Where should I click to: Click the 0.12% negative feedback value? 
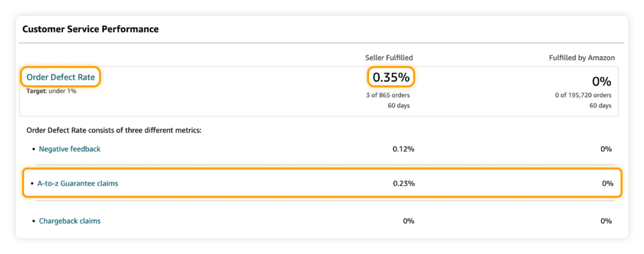(403, 149)
